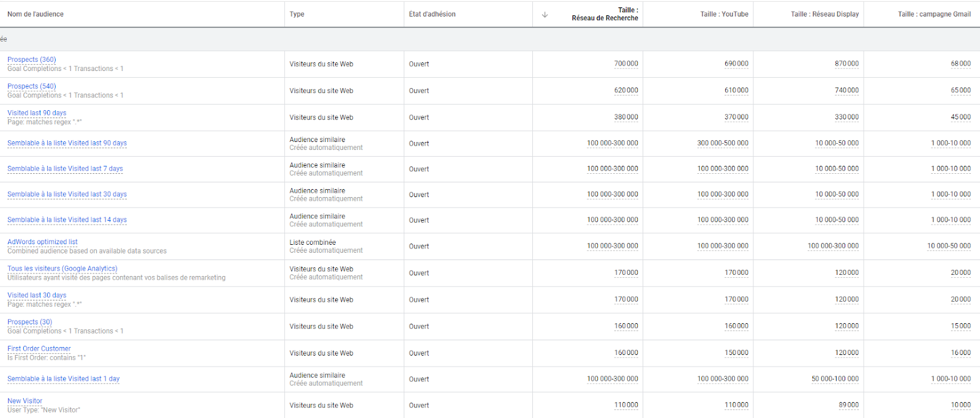Click the Visited last 30 days link

pyautogui.click(x=37, y=295)
